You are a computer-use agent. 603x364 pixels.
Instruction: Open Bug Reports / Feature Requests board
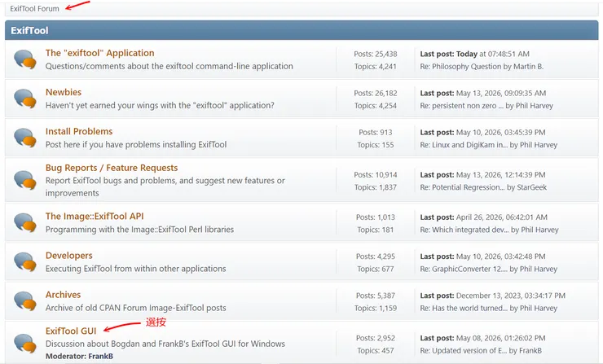(112, 168)
